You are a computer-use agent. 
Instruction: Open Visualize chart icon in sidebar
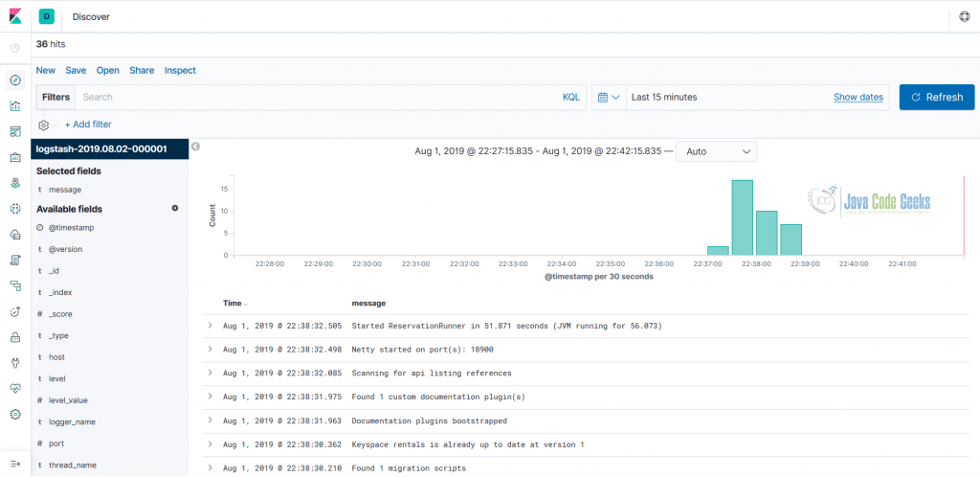pos(15,105)
